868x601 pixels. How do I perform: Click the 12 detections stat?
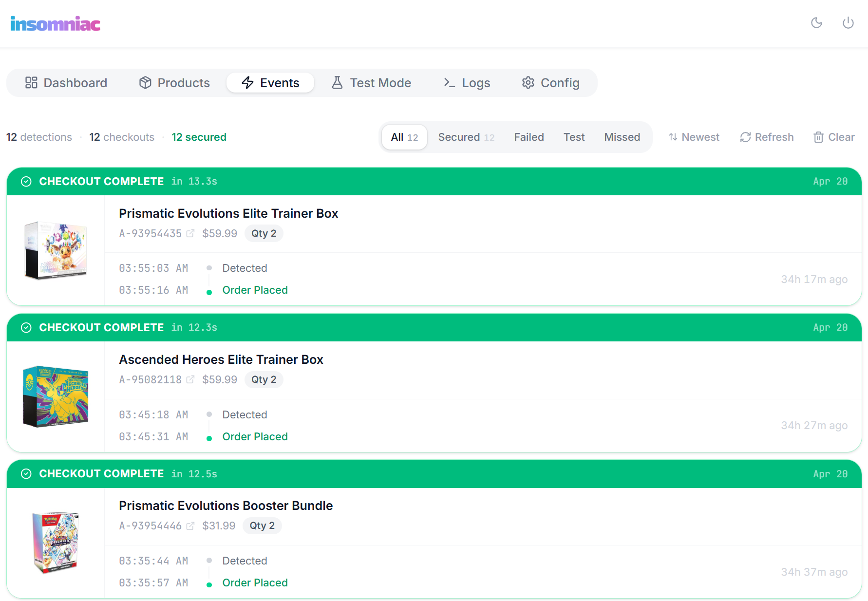(39, 137)
